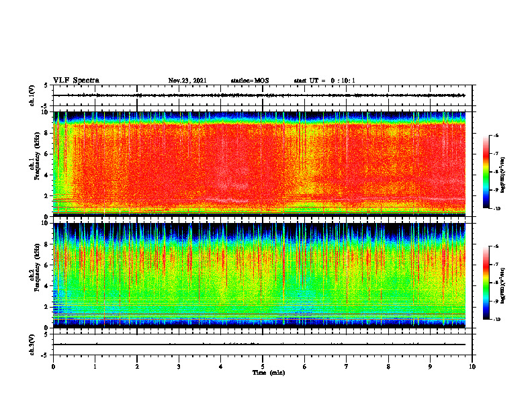Click the ch.3 voltage waveform trace
Viewport: 532px width, 411px height.
[x=259, y=345]
